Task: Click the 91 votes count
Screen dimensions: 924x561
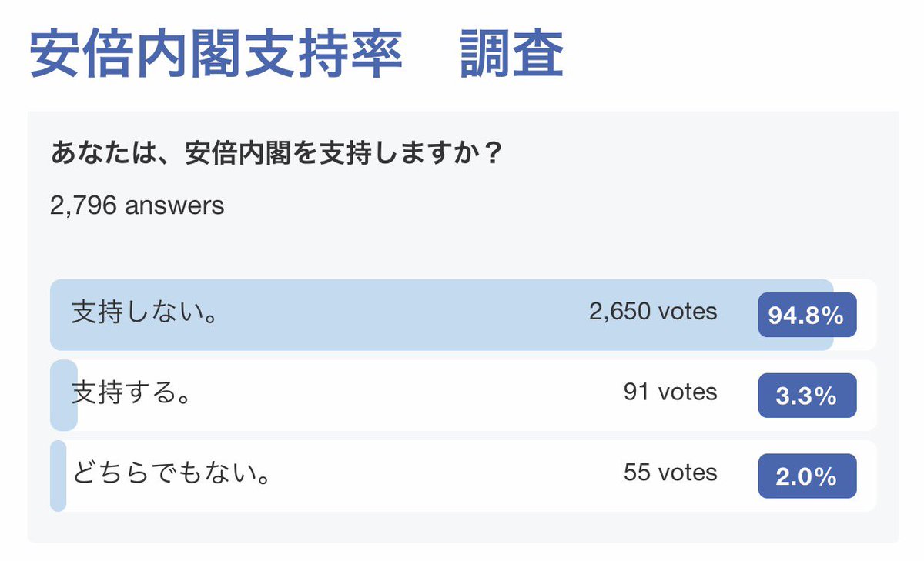Action: [x=670, y=392]
